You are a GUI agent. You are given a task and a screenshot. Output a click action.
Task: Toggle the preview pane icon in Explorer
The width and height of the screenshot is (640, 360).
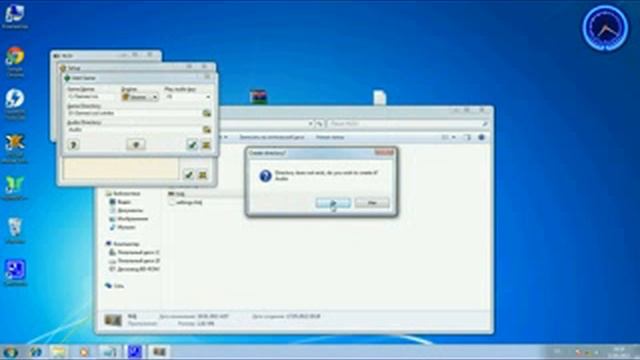coord(467,138)
